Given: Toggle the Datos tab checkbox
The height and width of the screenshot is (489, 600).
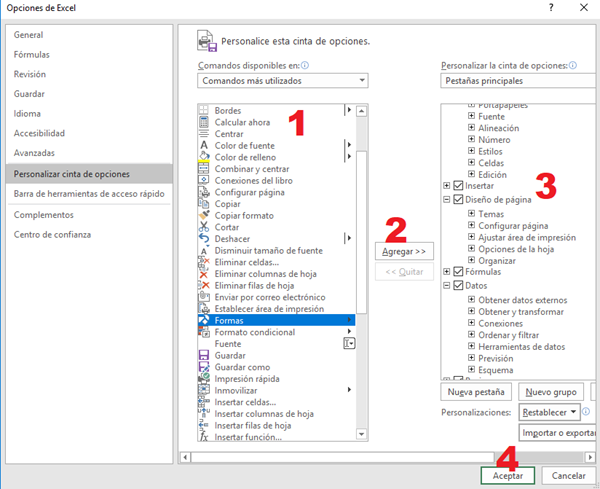Looking at the screenshot, I should [x=458, y=285].
